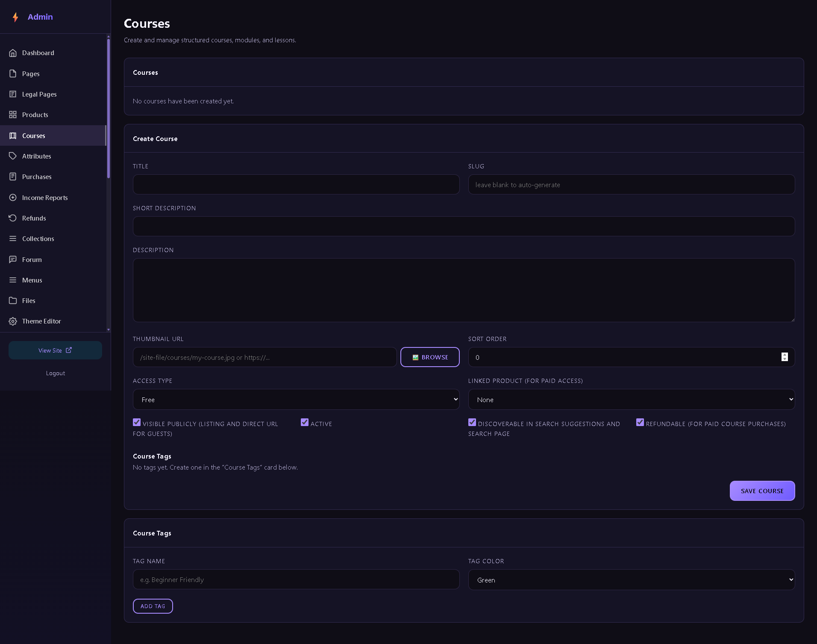Click the Dashboard home icon
The width and height of the screenshot is (817, 644).
[13, 53]
